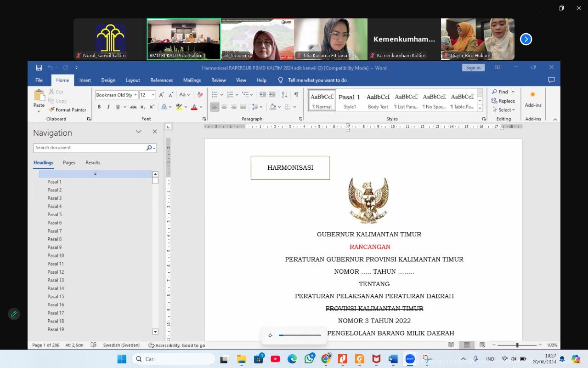Open the font size dropdown
The image size is (588, 368).
pos(153,95)
